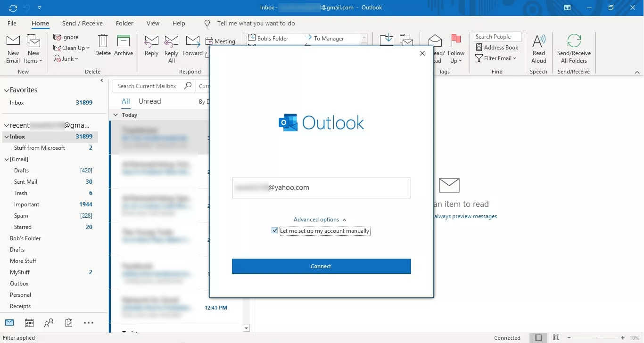Collapse the ribbon with the chevron
Viewport: 644px width, 343px height.
point(637,72)
